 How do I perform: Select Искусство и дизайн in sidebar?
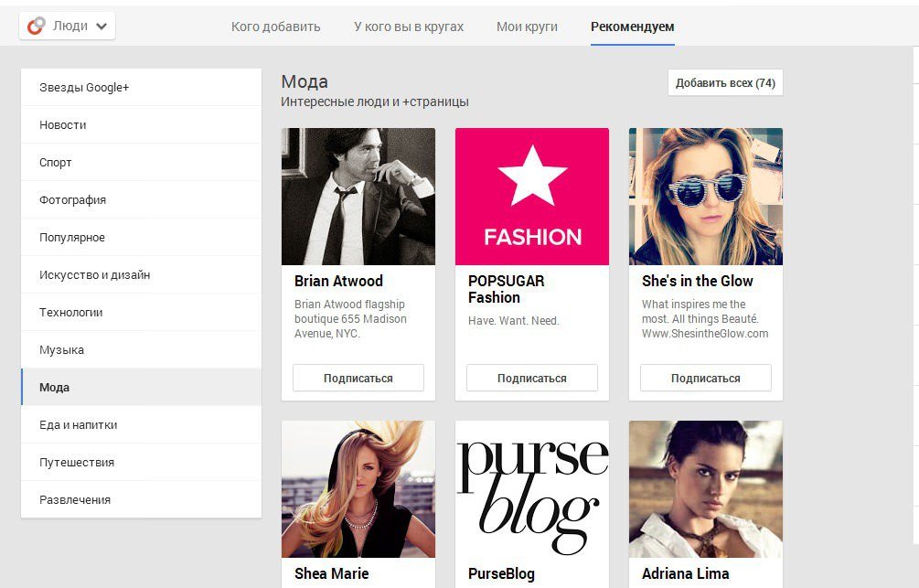(x=94, y=275)
